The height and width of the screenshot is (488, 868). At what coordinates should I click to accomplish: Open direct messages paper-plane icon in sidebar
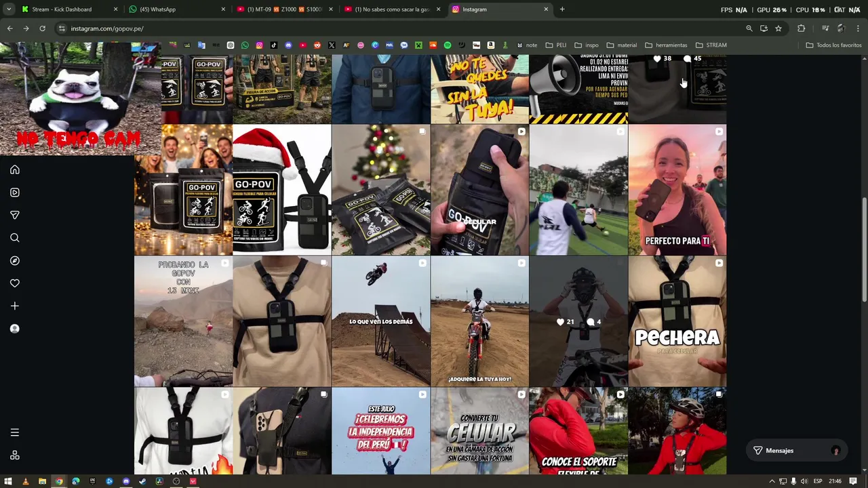click(x=15, y=215)
